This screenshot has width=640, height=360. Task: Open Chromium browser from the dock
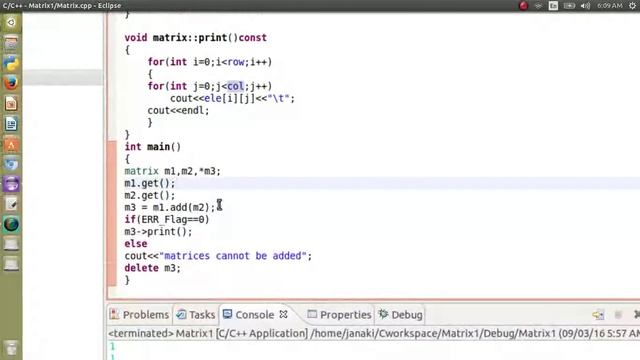[11, 164]
